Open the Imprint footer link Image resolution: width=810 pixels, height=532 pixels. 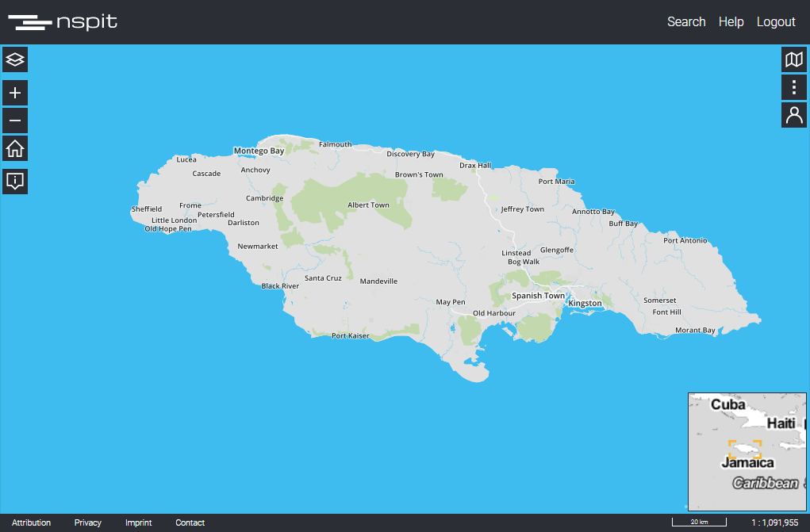click(138, 522)
